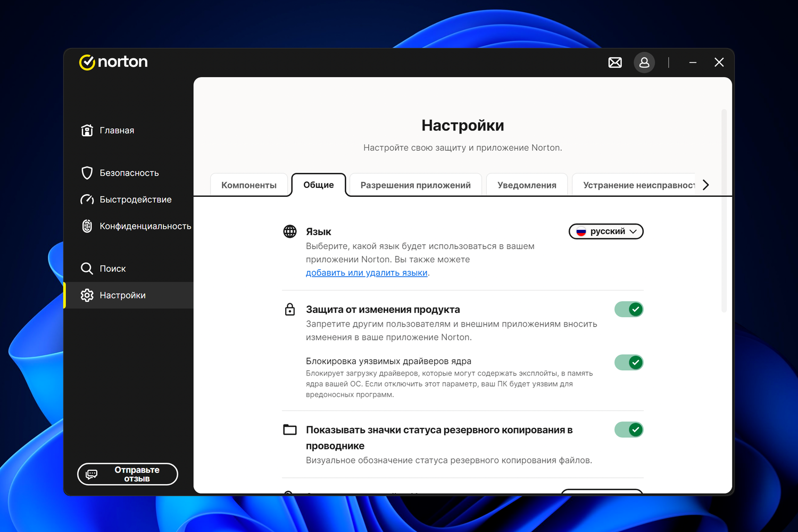Open Конфиденциальность section in sidebar
This screenshot has width=798, height=532.
click(129, 226)
